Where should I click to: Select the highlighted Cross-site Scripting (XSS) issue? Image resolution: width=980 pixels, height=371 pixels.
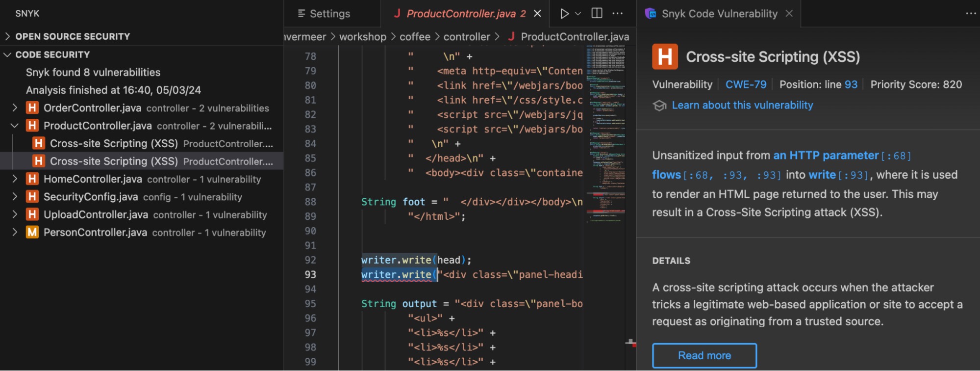142,161
